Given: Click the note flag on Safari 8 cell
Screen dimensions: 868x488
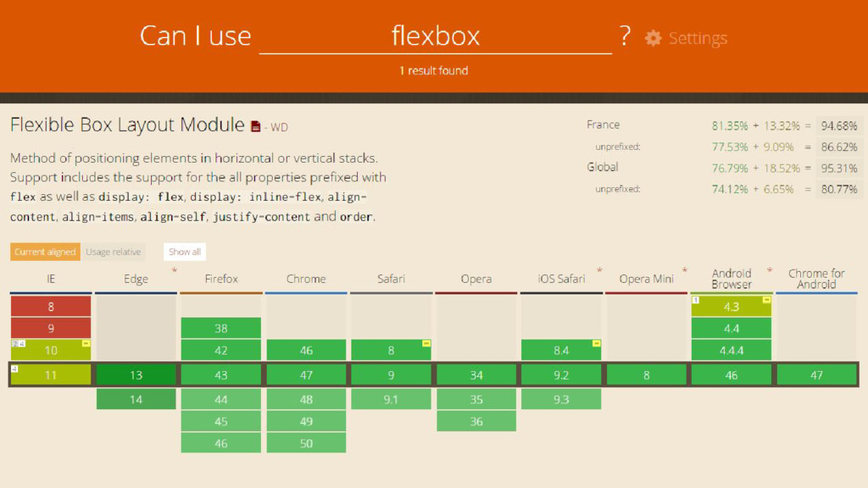Looking at the screenshot, I should coord(426,344).
